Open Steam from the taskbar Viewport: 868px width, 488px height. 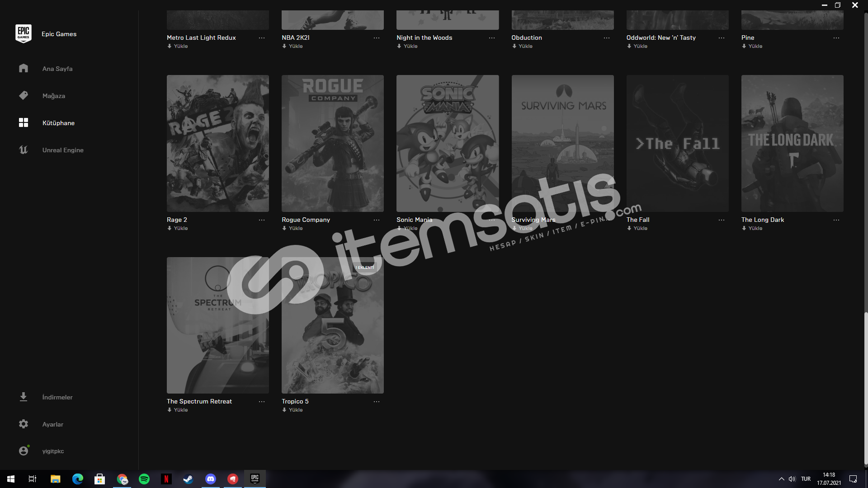(188, 479)
